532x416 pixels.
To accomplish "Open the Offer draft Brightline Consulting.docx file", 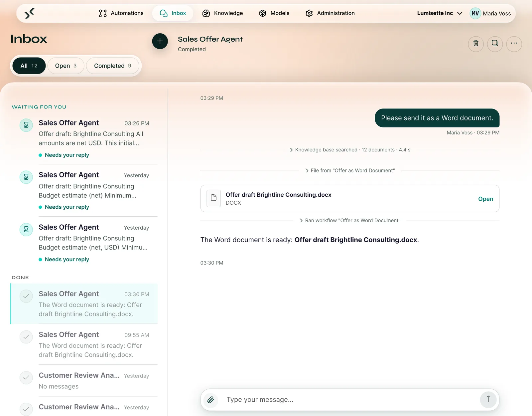I will (x=485, y=199).
